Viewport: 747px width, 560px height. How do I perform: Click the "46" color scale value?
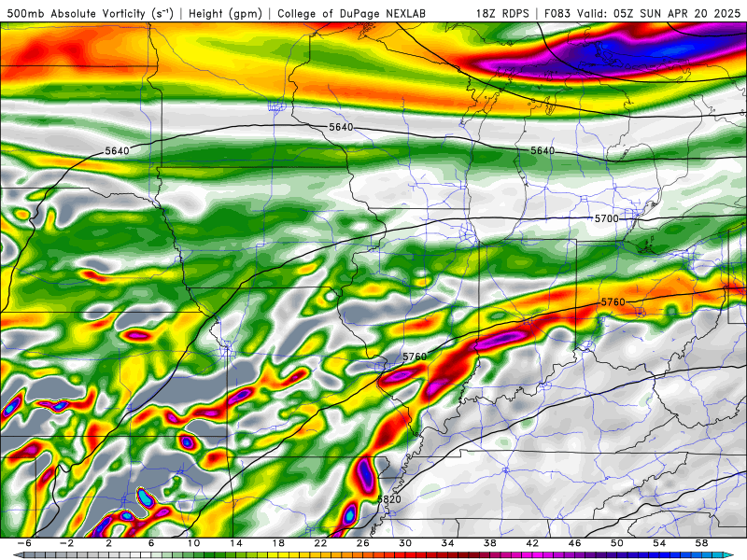click(x=575, y=543)
